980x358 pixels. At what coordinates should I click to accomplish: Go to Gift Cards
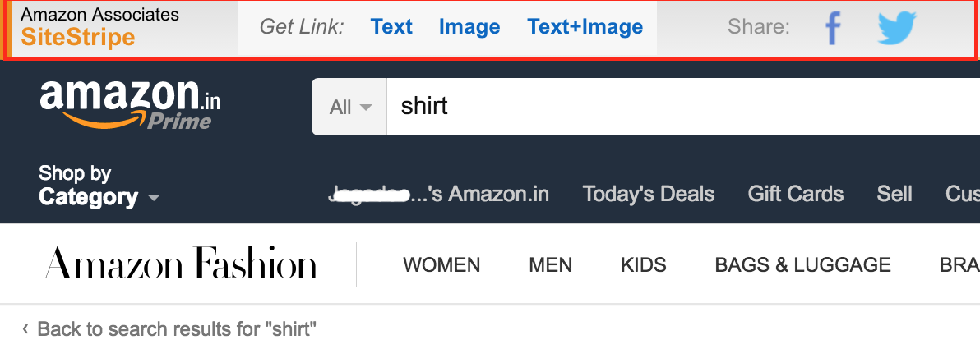796,194
